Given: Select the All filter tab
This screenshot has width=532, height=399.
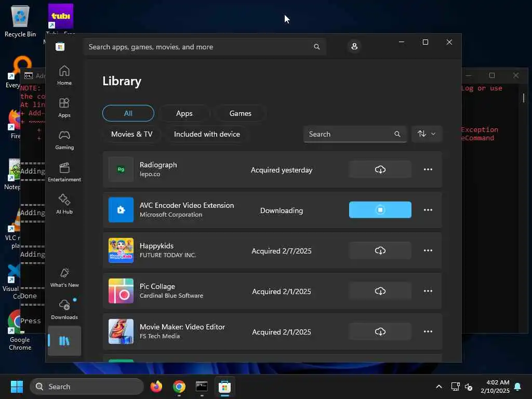Looking at the screenshot, I should (128, 113).
